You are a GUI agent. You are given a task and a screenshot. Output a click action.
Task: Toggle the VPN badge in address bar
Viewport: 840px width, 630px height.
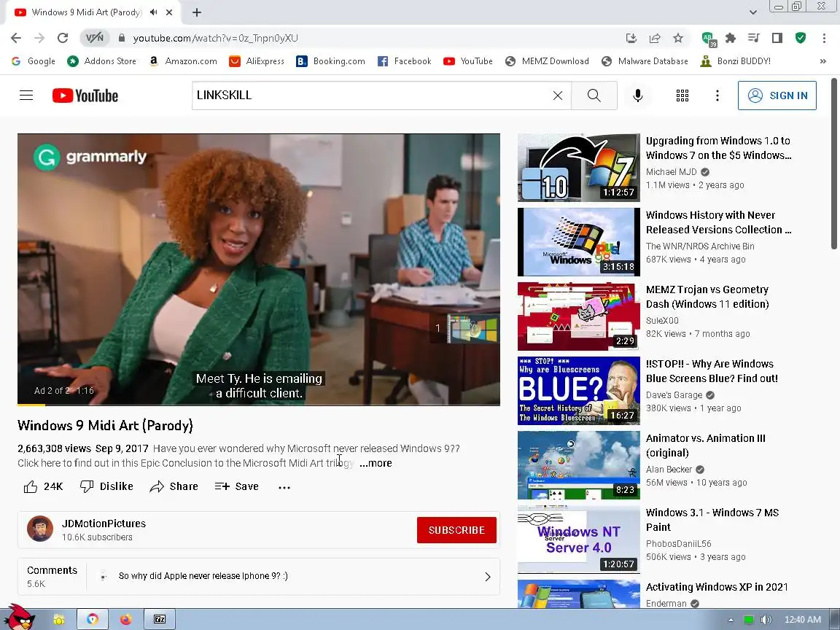[x=95, y=38]
